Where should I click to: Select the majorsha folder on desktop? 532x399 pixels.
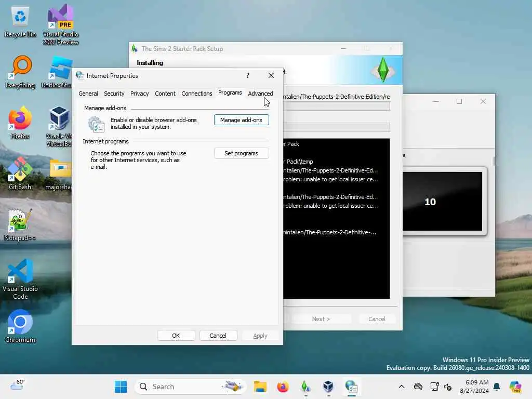click(58, 175)
